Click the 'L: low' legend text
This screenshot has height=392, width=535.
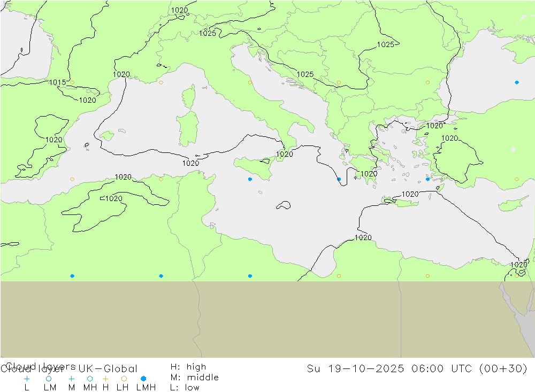(x=185, y=388)
